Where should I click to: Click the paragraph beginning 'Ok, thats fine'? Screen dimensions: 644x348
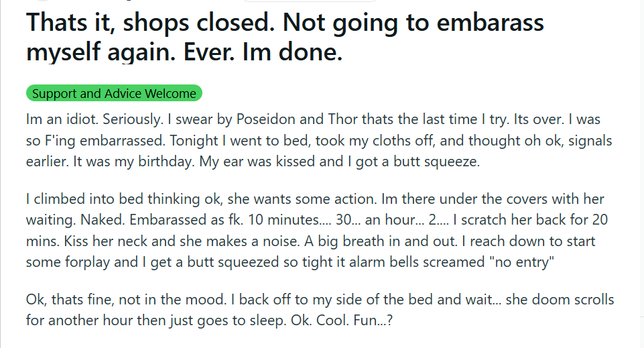(320, 310)
